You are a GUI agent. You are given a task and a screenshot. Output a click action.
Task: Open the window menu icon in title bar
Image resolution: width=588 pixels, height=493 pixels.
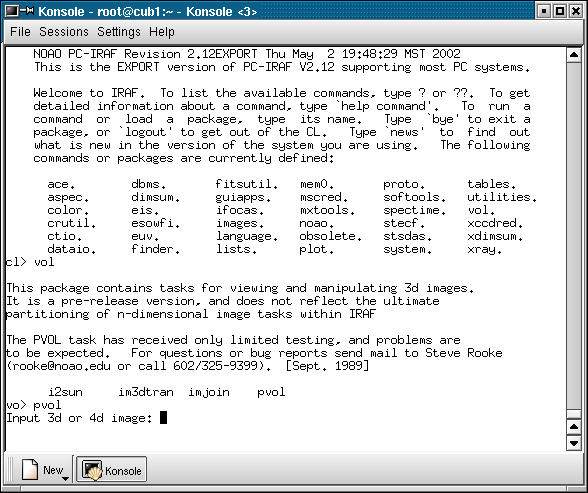11,11
